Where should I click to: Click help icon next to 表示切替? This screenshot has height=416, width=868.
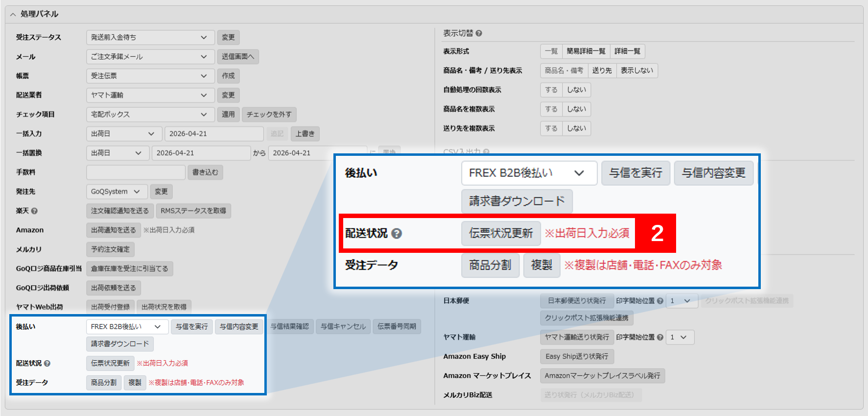[x=479, y=33]
